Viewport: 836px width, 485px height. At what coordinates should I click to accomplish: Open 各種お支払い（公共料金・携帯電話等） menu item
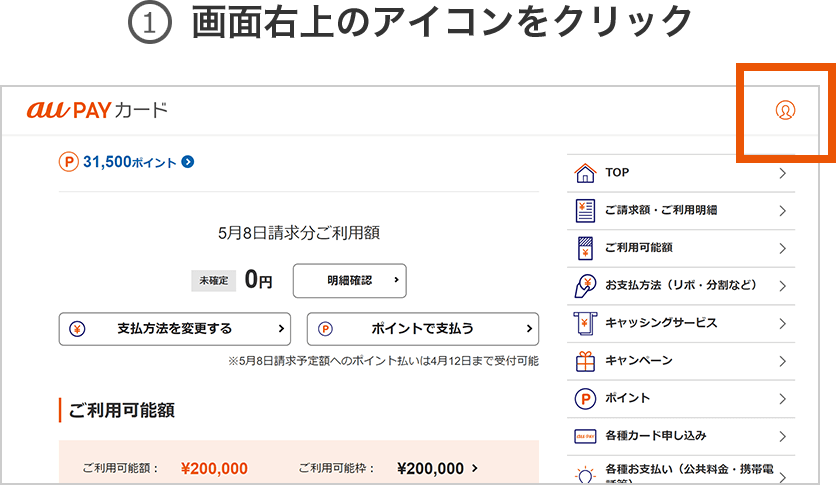pyautogui.click(x=681, y=471)
